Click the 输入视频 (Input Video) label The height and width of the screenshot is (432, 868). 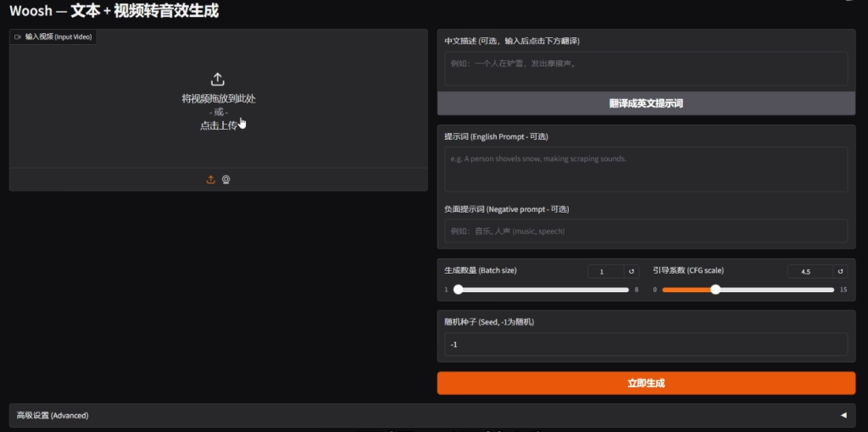pyautogui.click(x=58, y=37)
